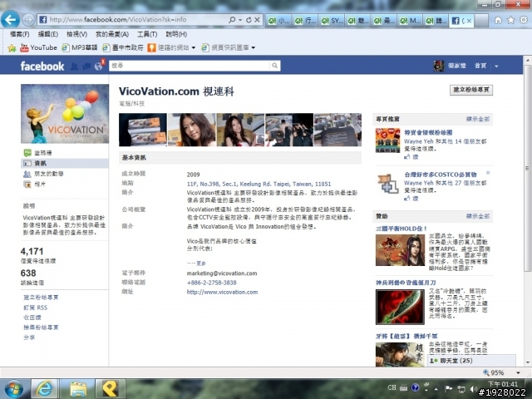Switch to the SY... browser tab

332,21
